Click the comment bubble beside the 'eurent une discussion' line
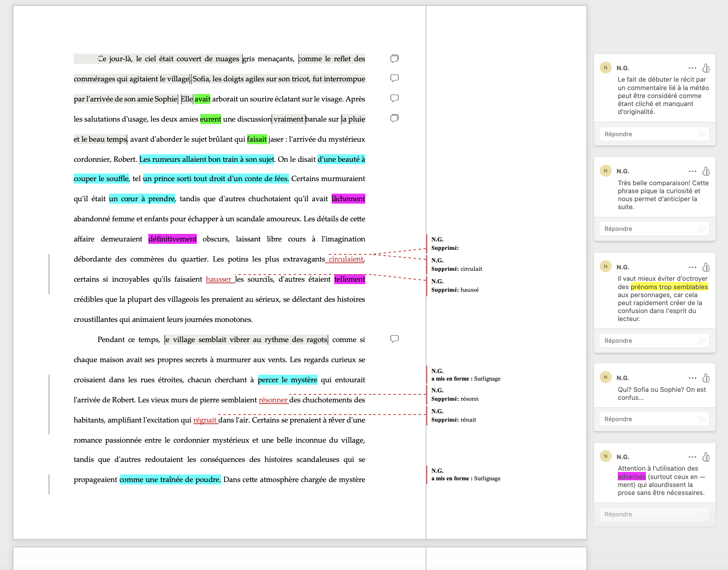Image resolution: width=728 pixels, height=570 pixels. tap(395, 98)
